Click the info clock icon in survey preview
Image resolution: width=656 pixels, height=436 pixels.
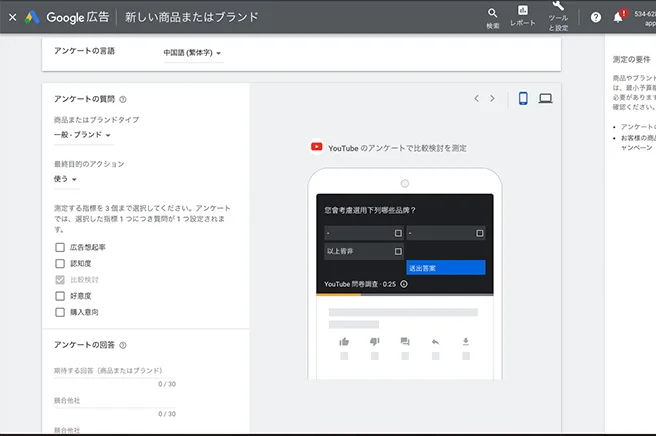pyautogui.click(x=404, y=284)
